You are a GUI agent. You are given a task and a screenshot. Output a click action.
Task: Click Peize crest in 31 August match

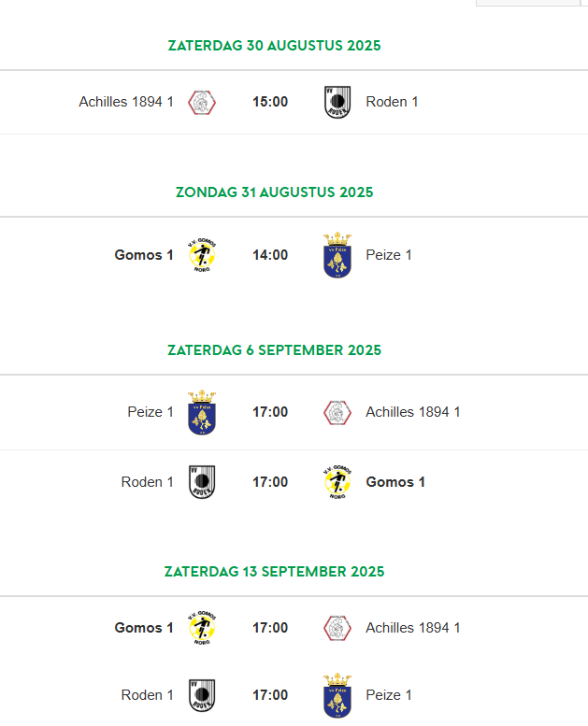pyautogui.click(x=337, y=255)
